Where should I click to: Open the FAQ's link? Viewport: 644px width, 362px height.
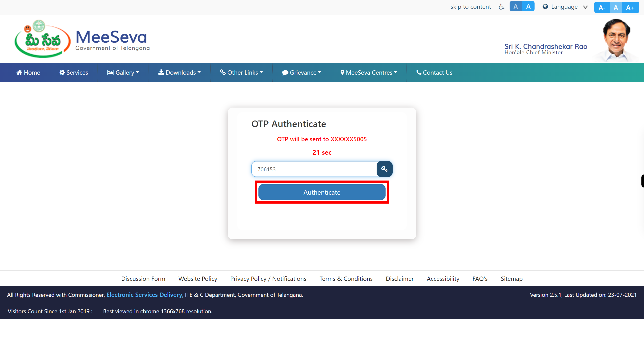coord(480,278)
